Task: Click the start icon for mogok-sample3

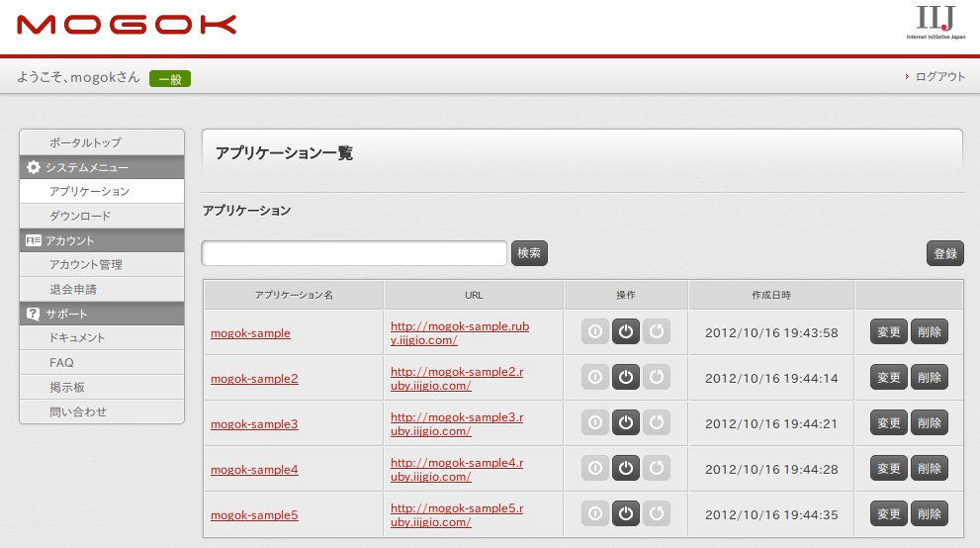Action: coord(595,422)
